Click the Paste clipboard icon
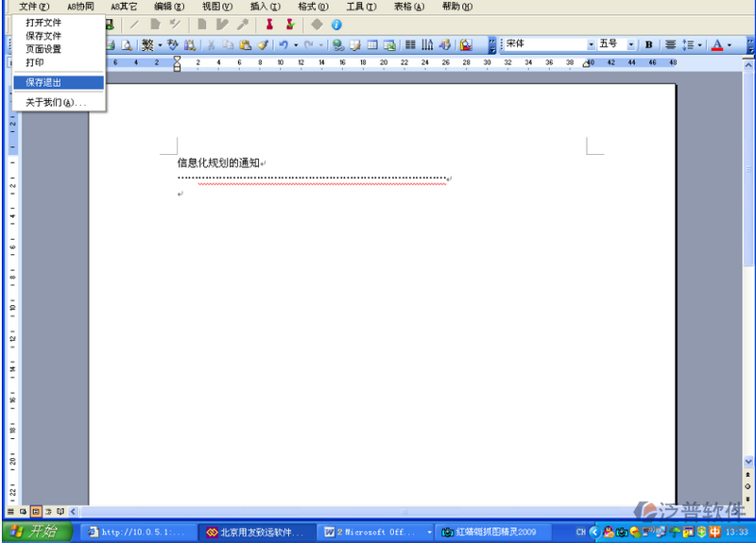The height and width of the screenshot is (543, 756). pos(246,44)
